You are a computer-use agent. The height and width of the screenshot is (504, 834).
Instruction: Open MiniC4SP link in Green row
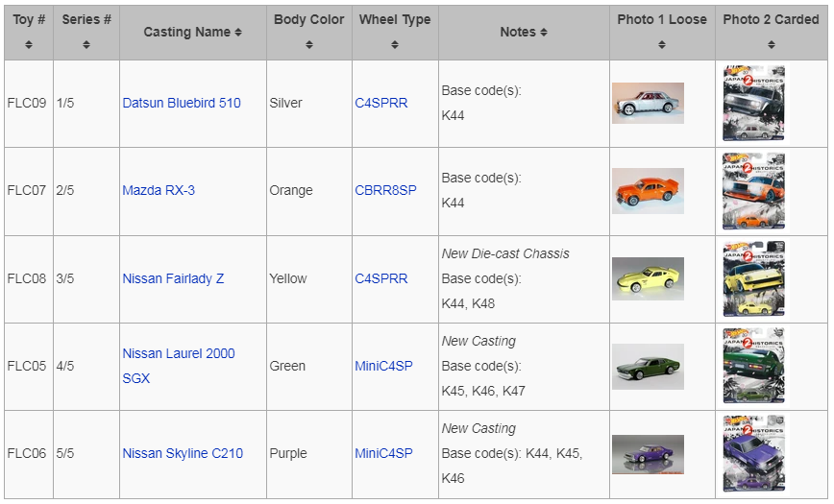383,366
